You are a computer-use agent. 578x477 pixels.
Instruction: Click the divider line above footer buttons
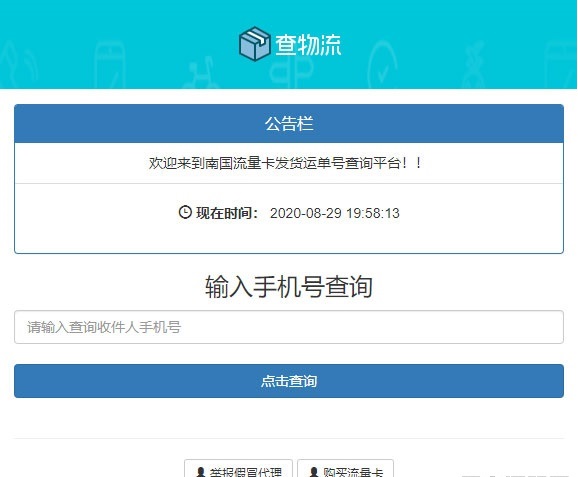coord(289,439)
